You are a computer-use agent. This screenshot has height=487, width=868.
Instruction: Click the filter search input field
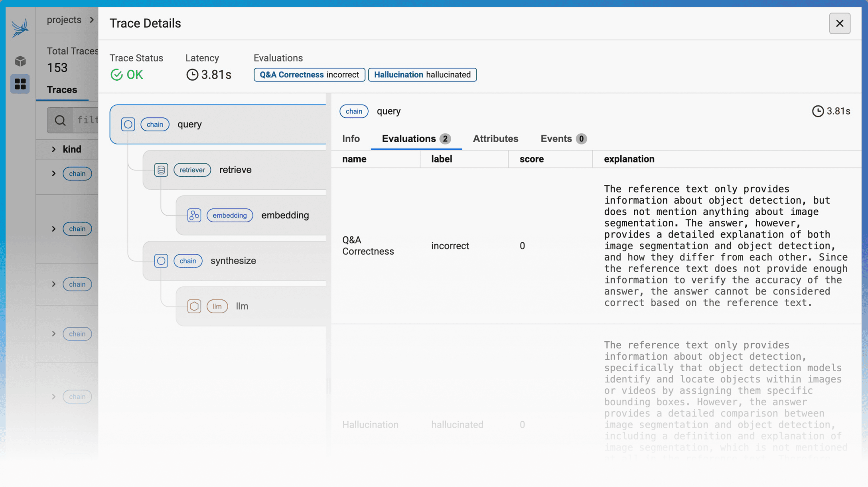click(x=85, y=120)
